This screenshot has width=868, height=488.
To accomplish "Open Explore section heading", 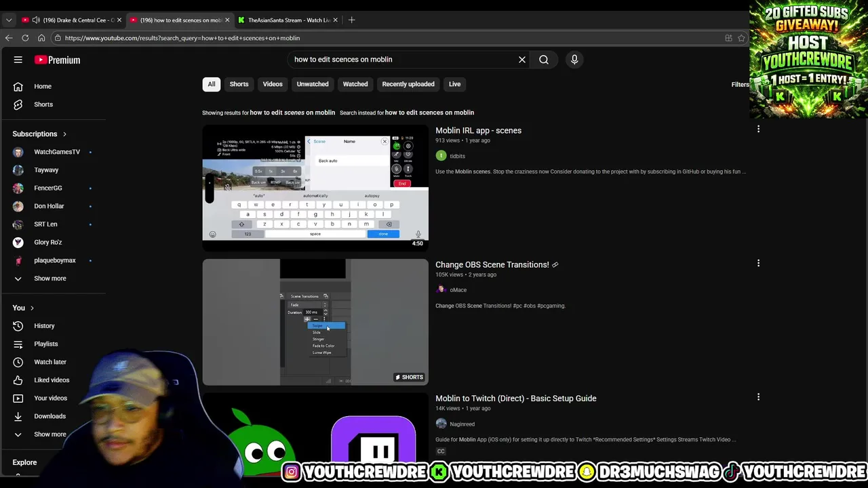I will point(24,462).
